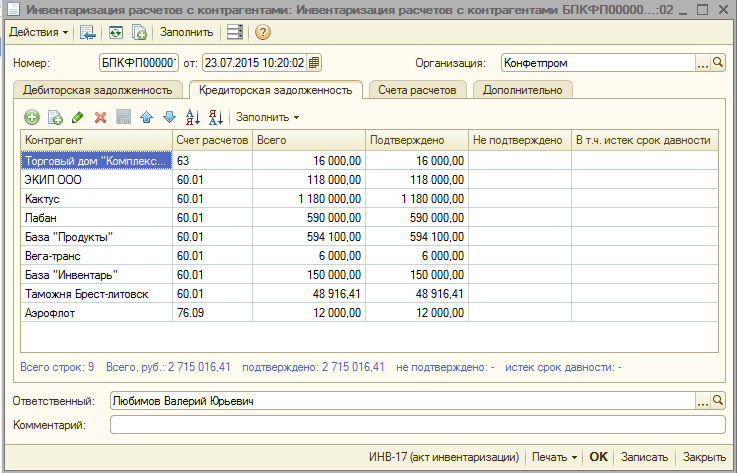737x473 pixels.
Task: Click the Подтверждено column header
Action: pos(417,140)
